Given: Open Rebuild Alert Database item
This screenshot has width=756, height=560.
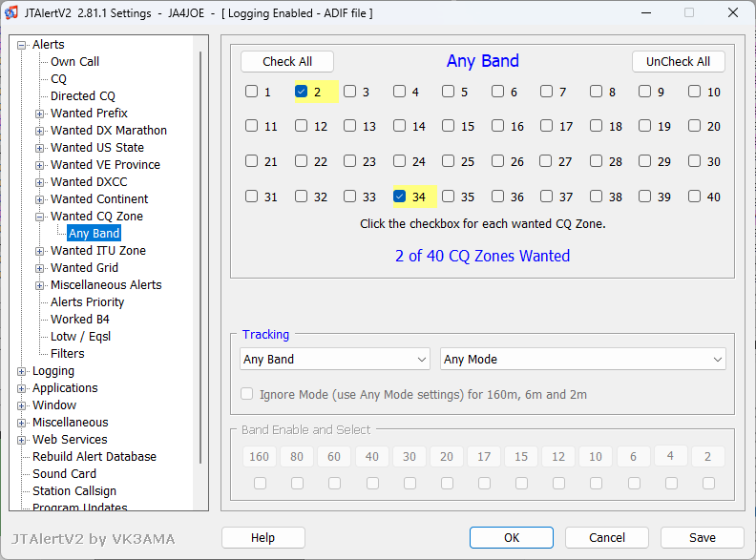Looking at the screenshot, I should [94, 456].
